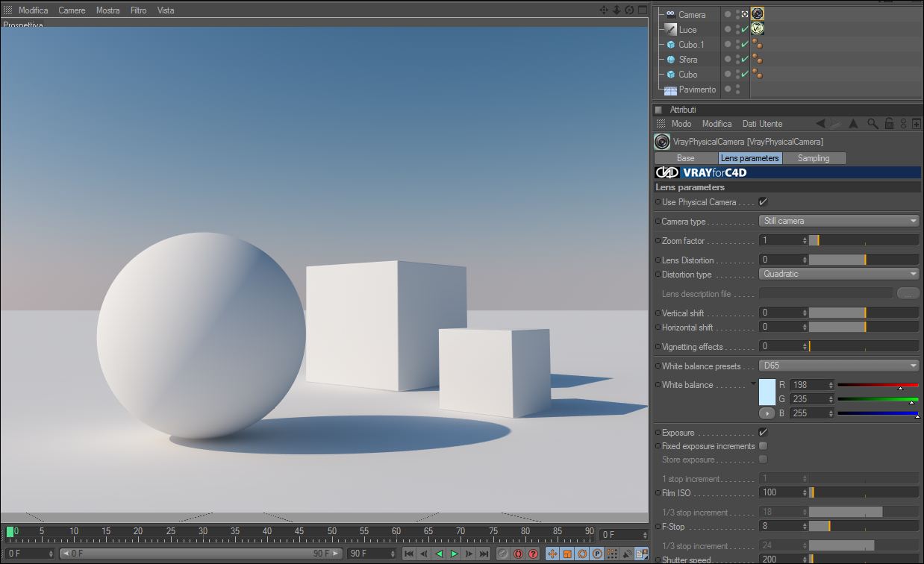Select Cubo.1 in the object list
Image resolution: width=924 pixels, height=564 pixels.
[x=690, y=45]
